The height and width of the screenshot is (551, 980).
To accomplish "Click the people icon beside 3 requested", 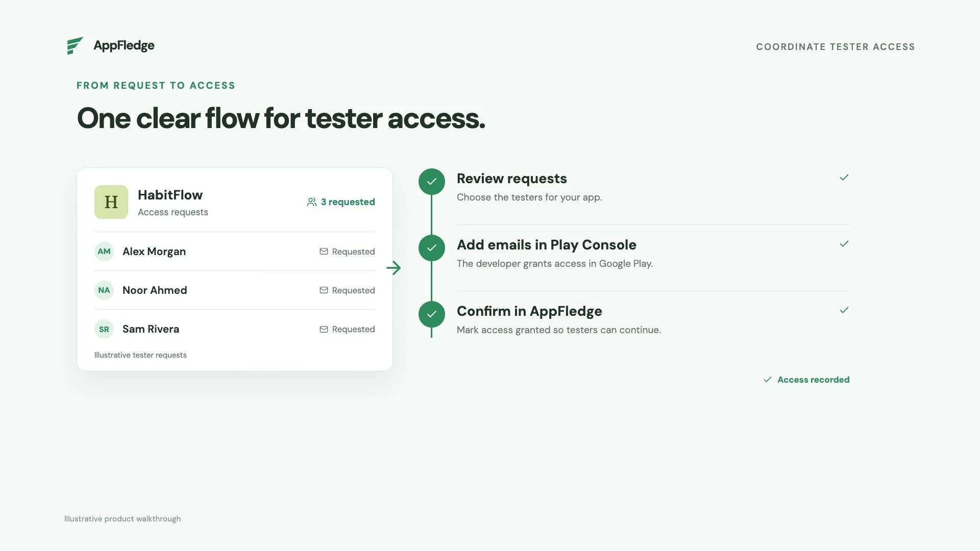I will (311, 202).
